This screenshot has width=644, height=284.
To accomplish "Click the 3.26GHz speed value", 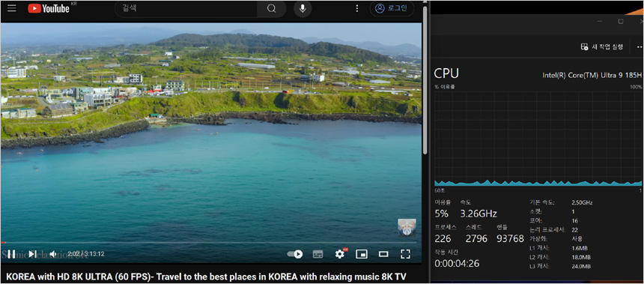I will pyautogui.click(x=479, y=214).
